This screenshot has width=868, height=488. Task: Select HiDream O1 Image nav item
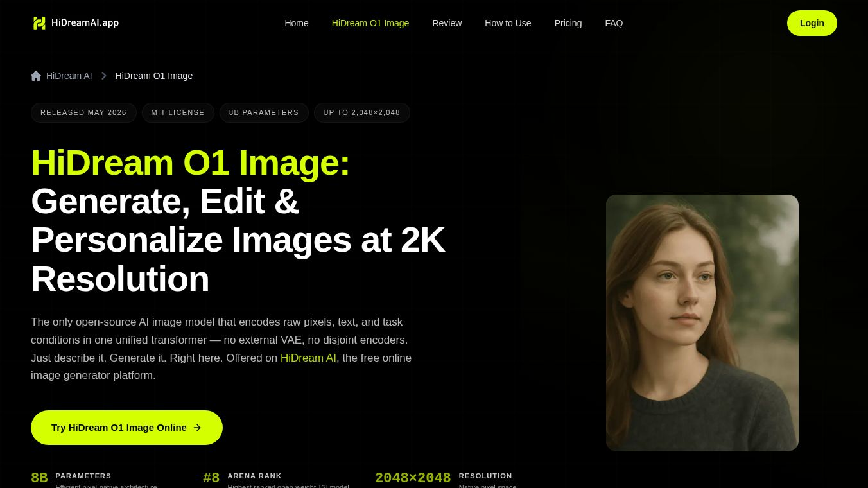click(370, 23)
